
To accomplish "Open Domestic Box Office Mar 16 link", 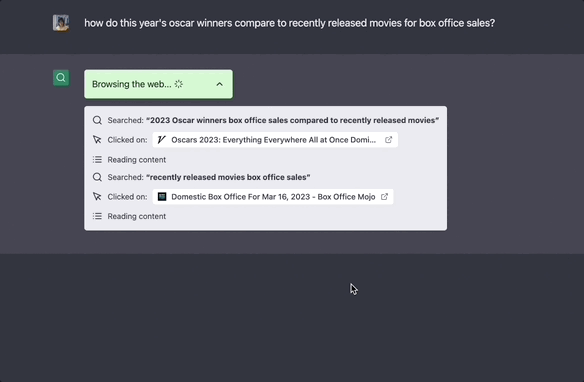I will coord(273,197).
